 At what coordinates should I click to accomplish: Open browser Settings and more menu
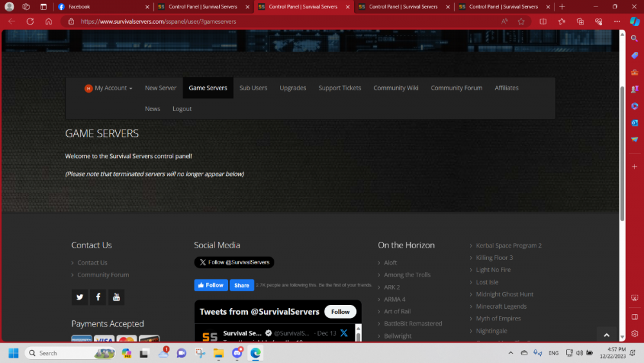[x=617, y=21]
